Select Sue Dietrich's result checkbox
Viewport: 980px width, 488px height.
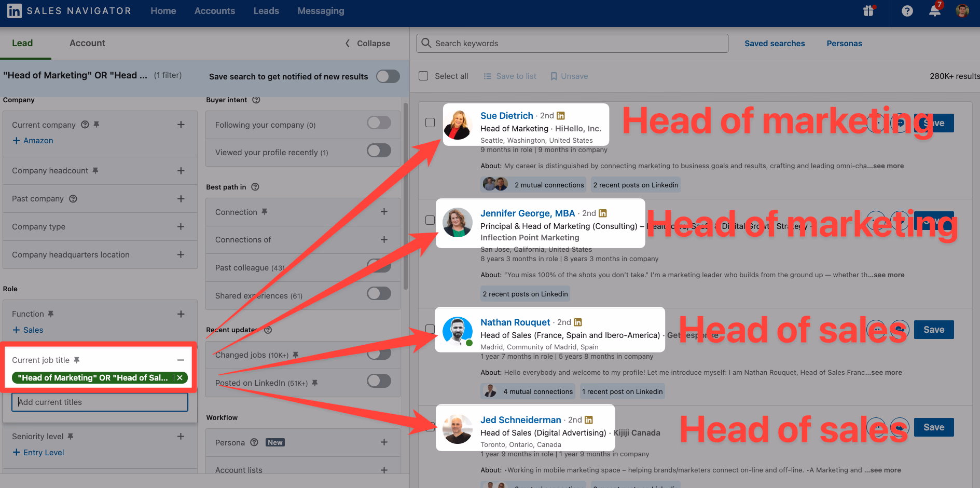[430, 123]
